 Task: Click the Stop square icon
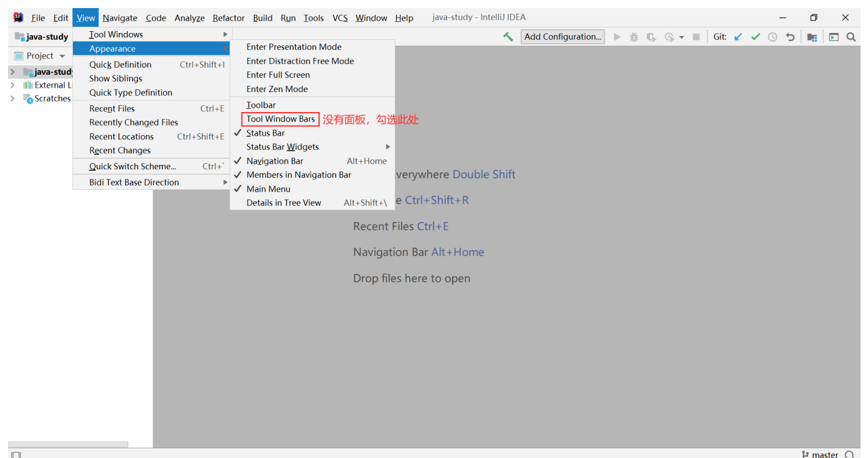point(696,37)
